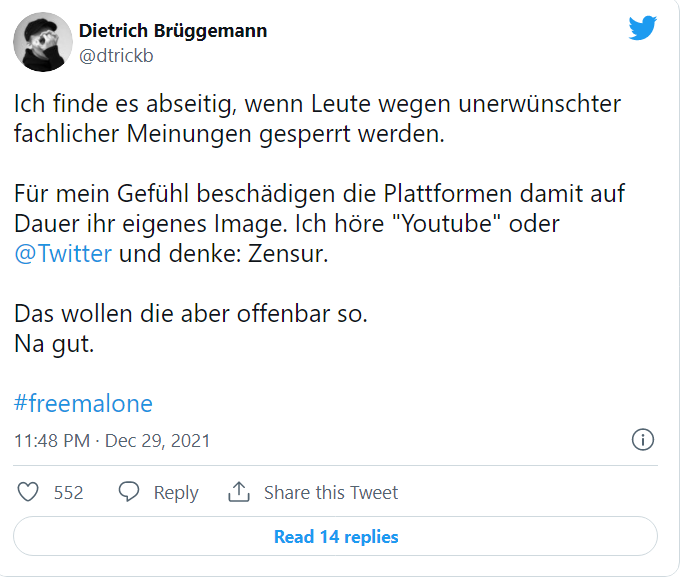Click the Reply text label
Viewport: 681px width, 578px height.
point(176,493)
